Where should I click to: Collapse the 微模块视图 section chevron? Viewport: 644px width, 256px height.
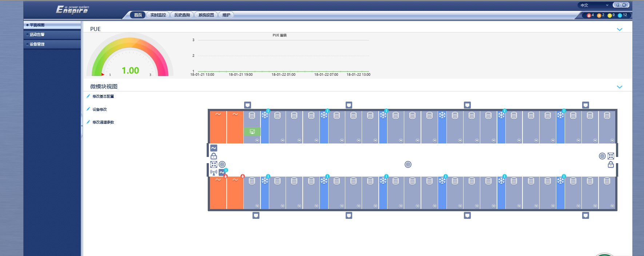pyautogui.click(x=619, y=87)
